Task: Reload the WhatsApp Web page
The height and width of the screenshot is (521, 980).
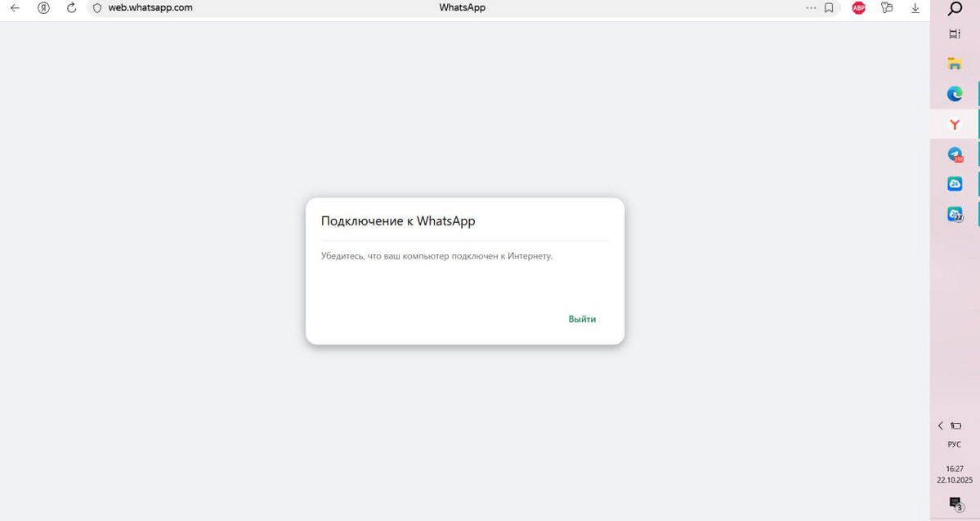Action: click(x=71, y=8)
